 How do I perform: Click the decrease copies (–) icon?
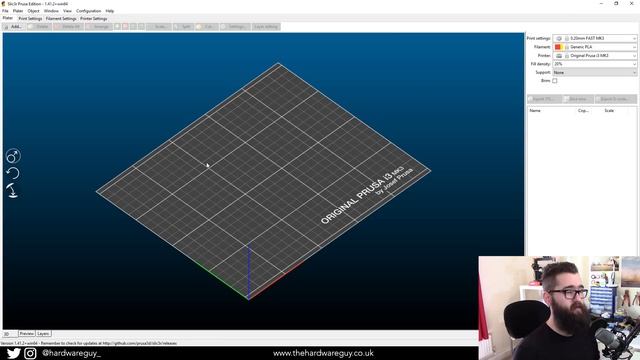click(125, 27)
